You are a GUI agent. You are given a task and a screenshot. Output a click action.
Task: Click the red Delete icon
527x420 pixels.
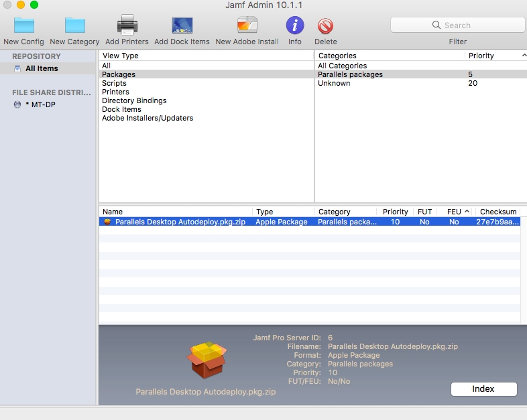pyautogui.click(x=326, y=25)
